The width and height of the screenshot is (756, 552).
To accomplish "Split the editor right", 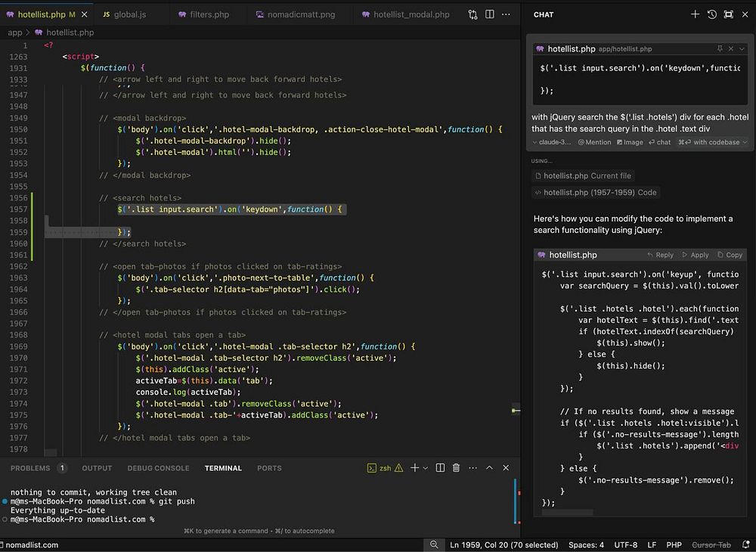I will point(490,14).
